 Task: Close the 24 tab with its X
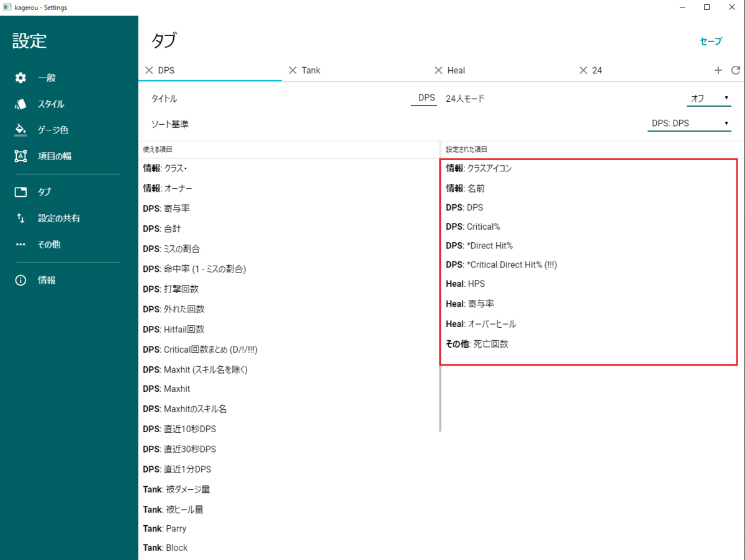coord(583,70)
